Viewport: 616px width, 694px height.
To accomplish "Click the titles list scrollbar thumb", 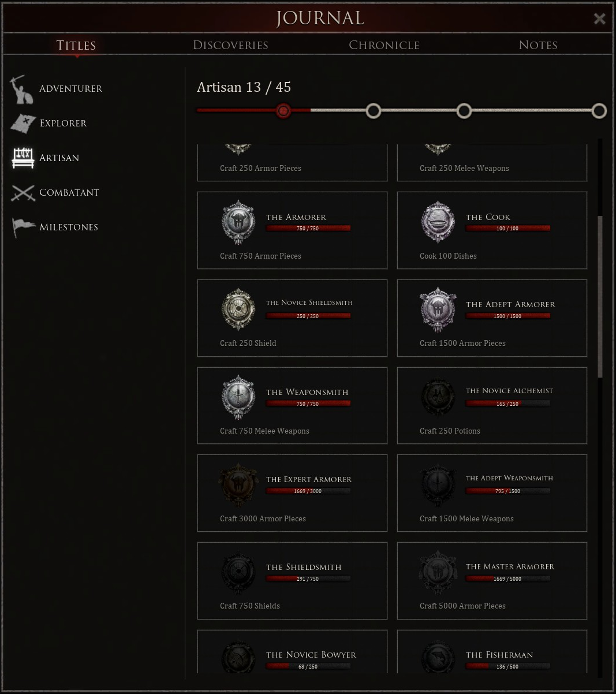I will click(x=600, y=297).
